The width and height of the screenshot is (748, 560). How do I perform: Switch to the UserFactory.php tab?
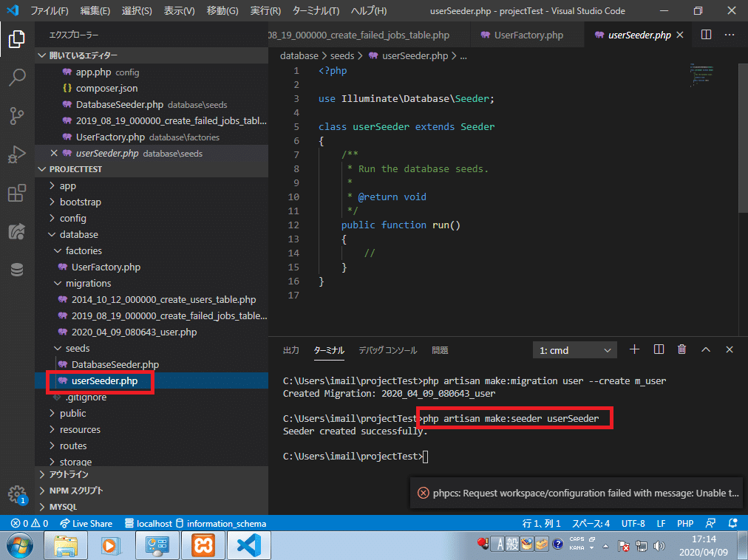(x=528, y=35)
